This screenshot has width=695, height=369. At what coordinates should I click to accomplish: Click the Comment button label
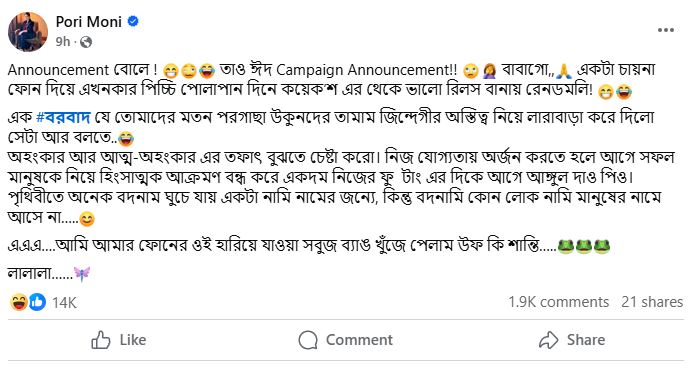click(x=359, y=340)
